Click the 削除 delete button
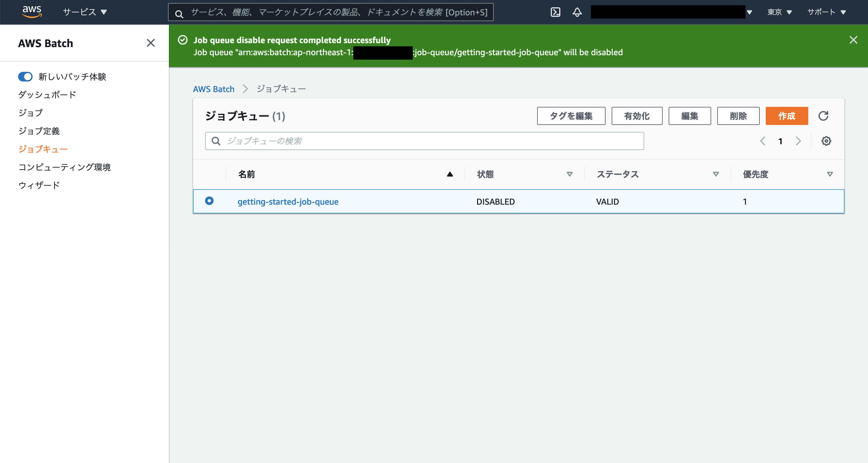 coord(738,116)
